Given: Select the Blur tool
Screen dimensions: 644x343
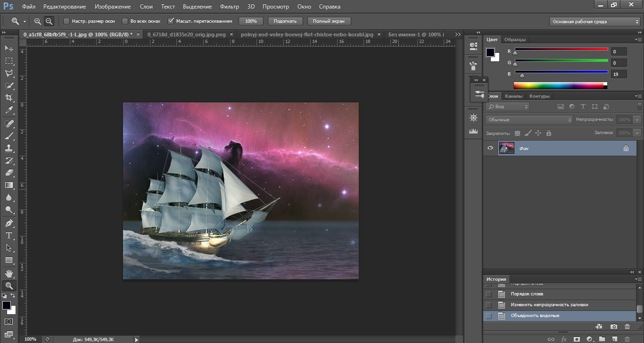Looking at the screenshot, I should (9, 198).
